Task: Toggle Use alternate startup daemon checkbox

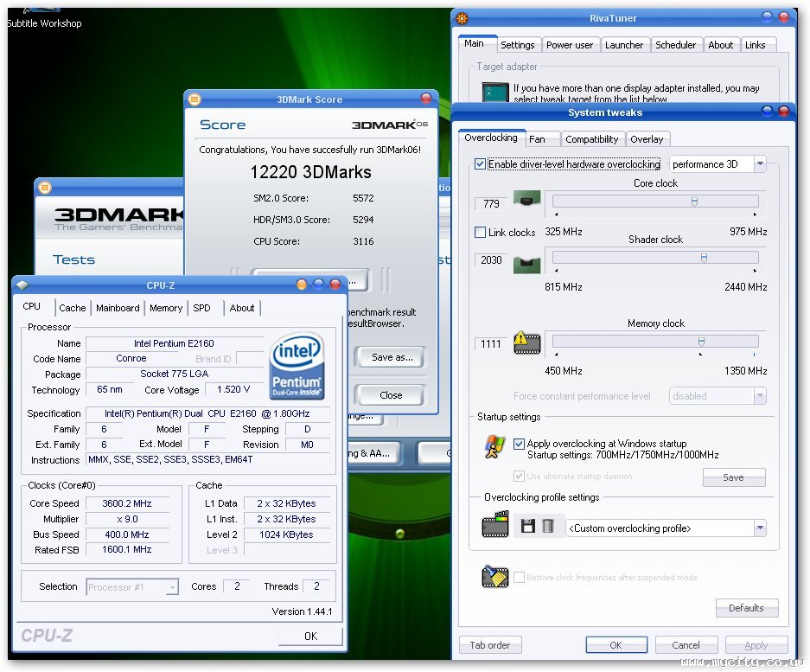Action: click(519, 476)
